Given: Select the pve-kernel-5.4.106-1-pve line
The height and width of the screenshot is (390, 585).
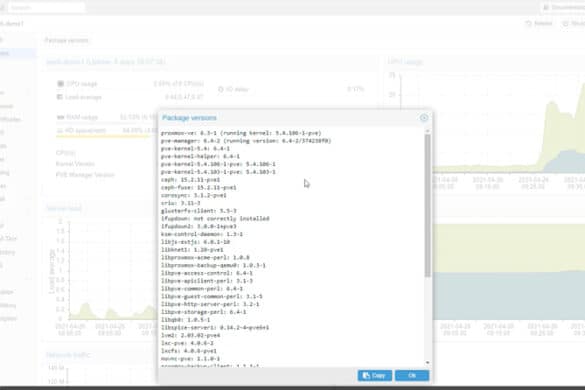Looking at the screenshot, I should pos(218,164).
